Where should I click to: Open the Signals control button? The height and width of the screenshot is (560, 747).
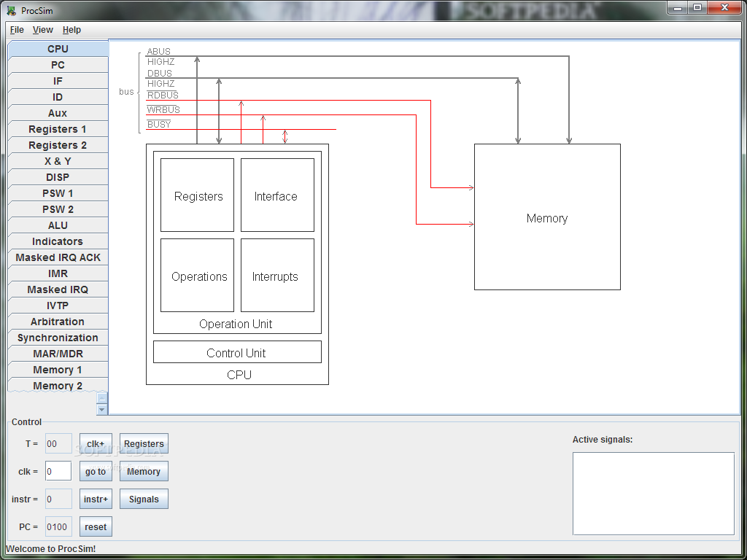coord(144,499)
